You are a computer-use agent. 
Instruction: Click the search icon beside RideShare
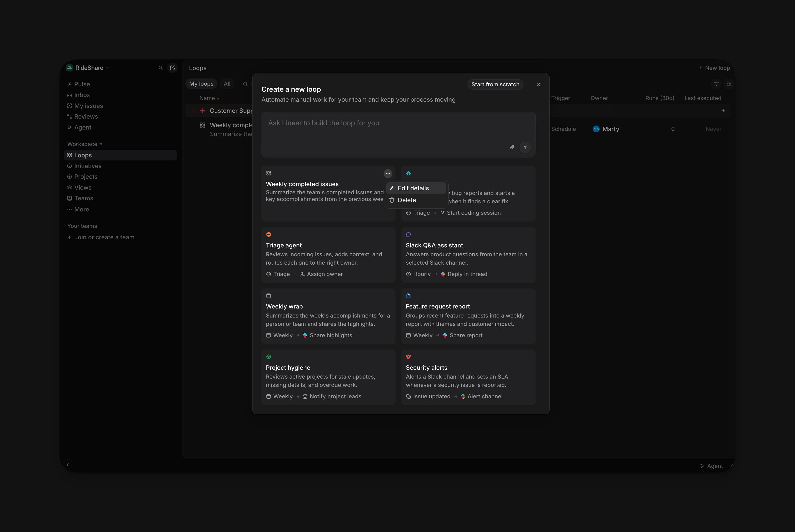(160, 68)
